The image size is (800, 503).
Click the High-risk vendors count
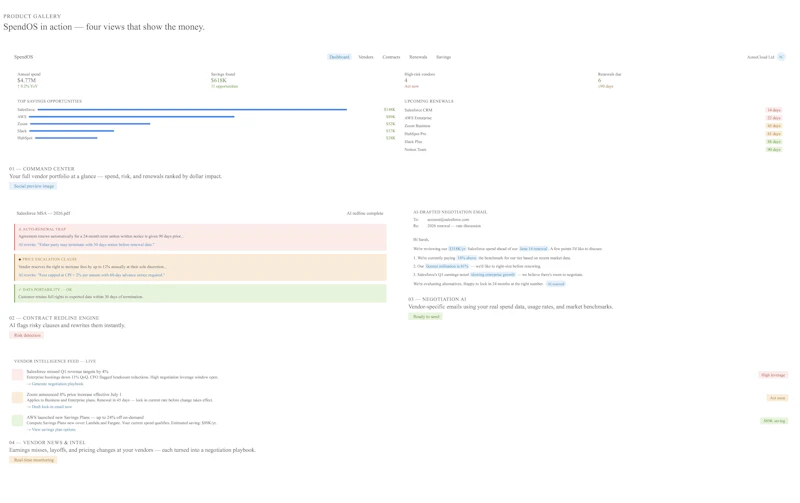(x=406, y=80)
